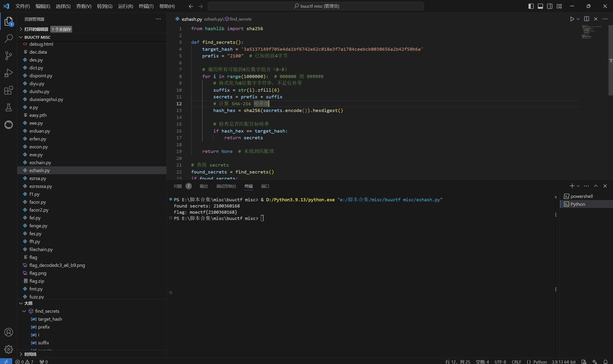The image size is (613, 364).
Task: Open the Accounts icon in activity bar
Action: click(x=9, y=332)
